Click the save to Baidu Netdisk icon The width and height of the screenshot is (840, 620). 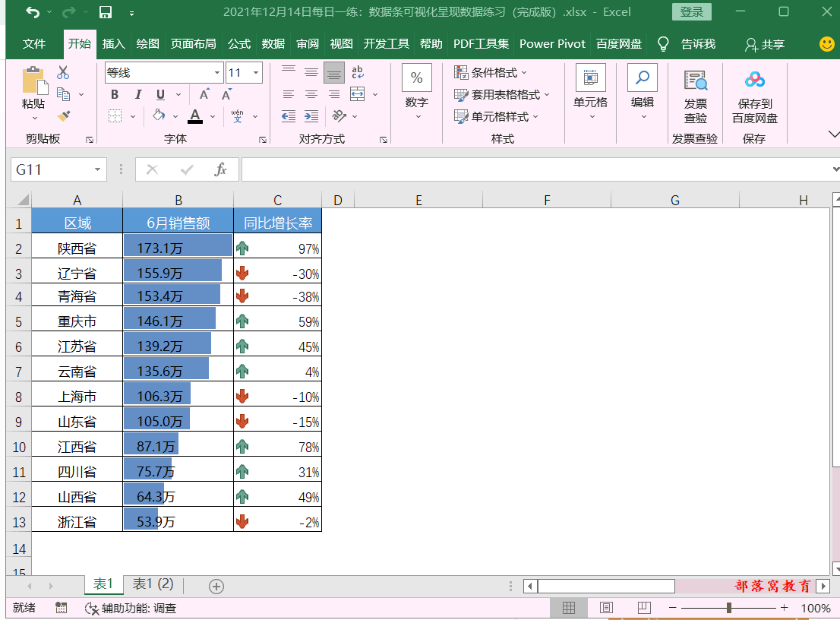pyautogui.click(x=754, y=81)
